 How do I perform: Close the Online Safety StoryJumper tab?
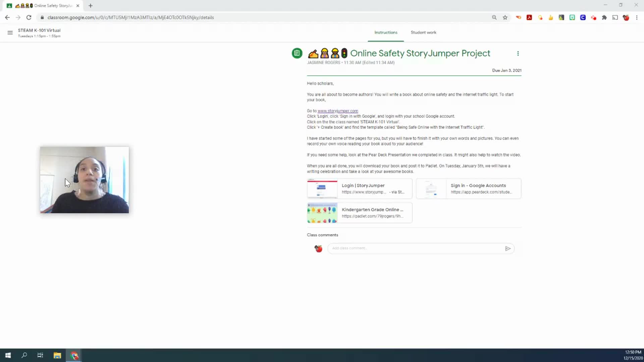(78, 6)
